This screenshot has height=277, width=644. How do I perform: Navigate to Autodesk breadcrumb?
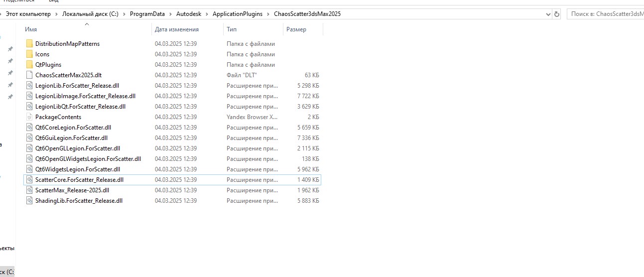click(189, 14)
